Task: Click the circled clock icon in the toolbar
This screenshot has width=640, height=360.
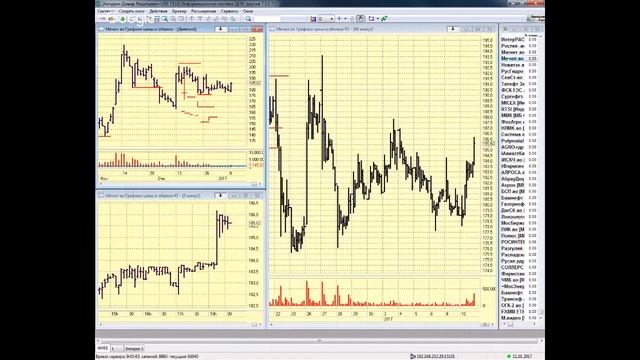Action: point(360,18)
